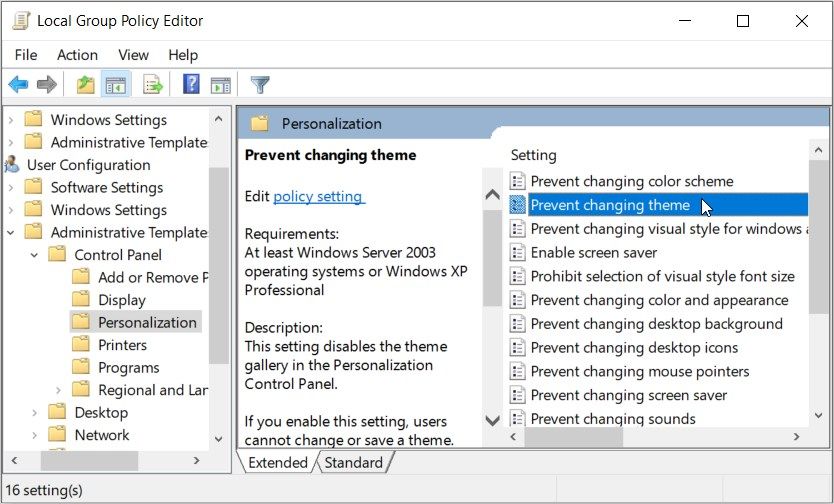Click settings list scroll left arrow
This screenshot has width=834, height=504.
pyautogui.click(x=513, y=436)
